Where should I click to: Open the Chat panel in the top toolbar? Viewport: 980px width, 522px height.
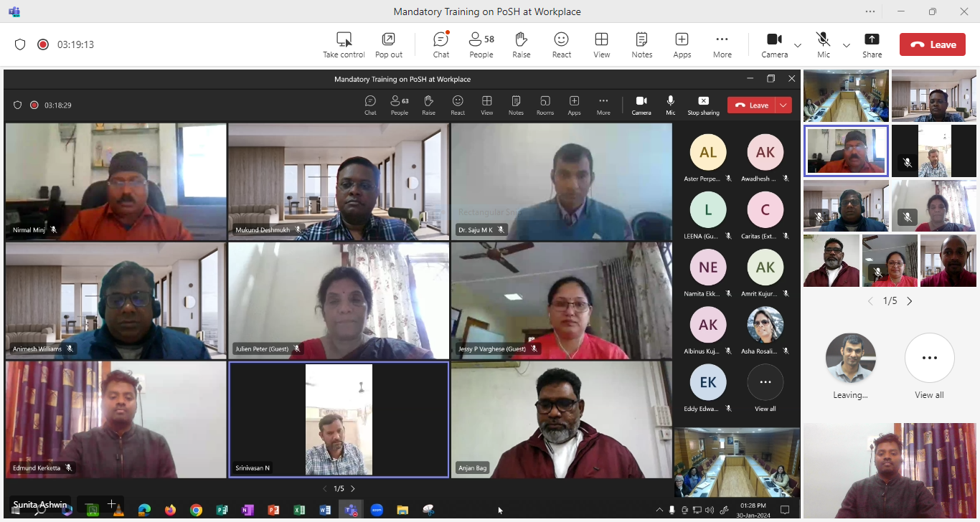[441, 44]
